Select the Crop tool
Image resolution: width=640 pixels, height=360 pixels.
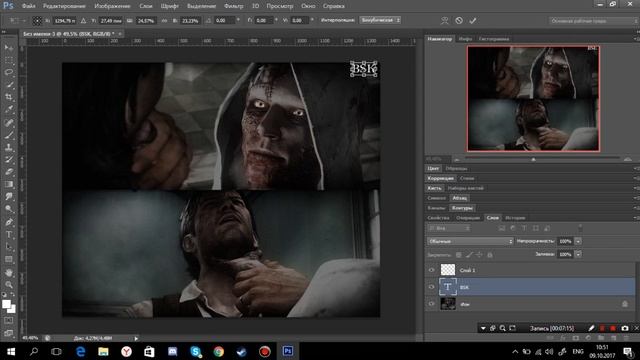pyautogui.click(x=9, y=97)
